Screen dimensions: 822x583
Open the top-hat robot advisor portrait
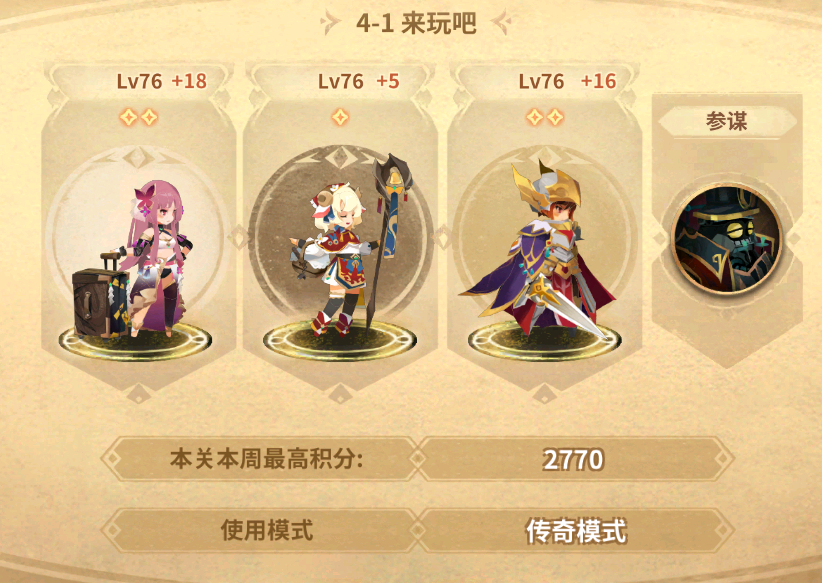tap(727, 239)
